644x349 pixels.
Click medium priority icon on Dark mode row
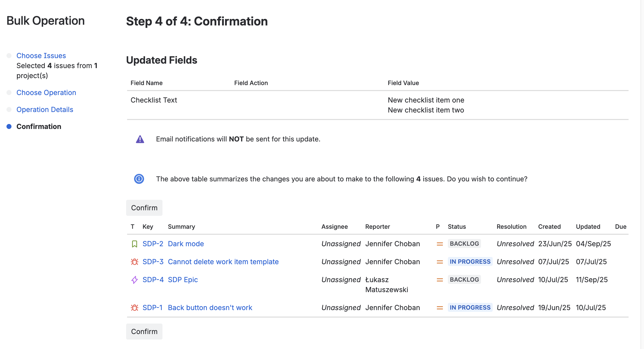[x=440, y=244]
